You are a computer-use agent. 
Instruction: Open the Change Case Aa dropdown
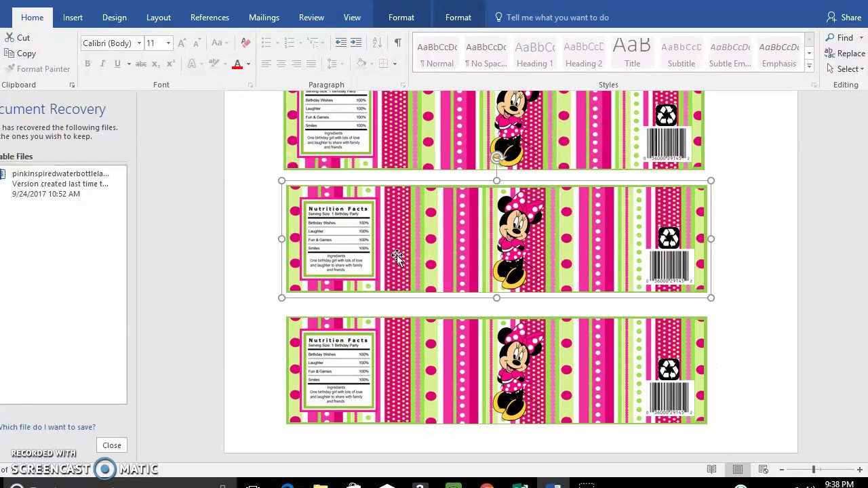(220, 43)
